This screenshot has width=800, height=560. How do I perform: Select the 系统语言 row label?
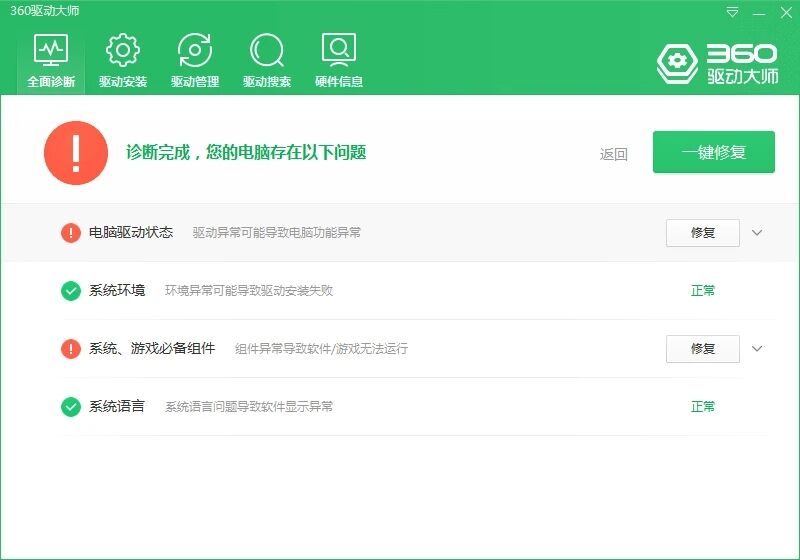point(117,407)
